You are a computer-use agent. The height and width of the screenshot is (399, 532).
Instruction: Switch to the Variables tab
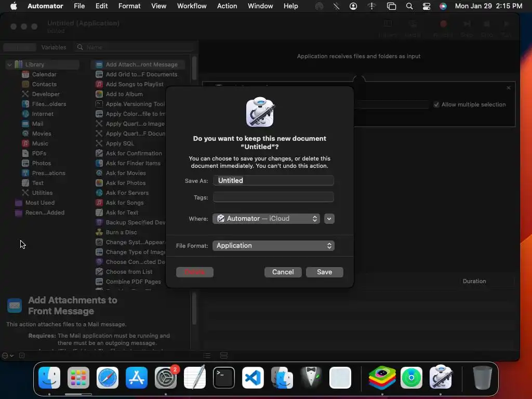54,47
